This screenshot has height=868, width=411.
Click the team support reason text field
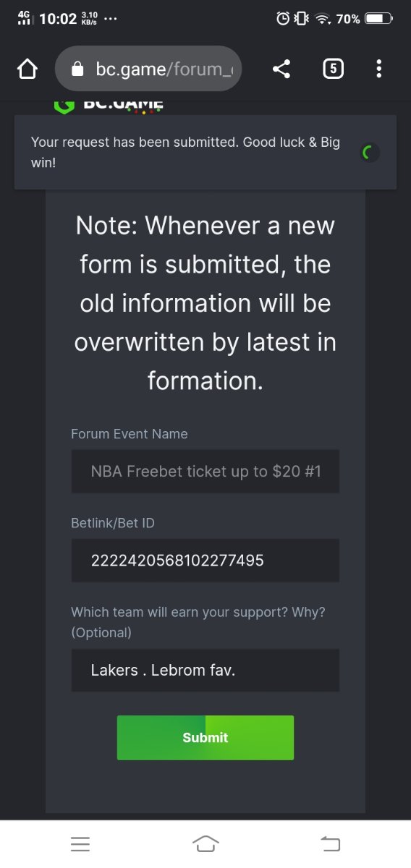coord(205,670)
